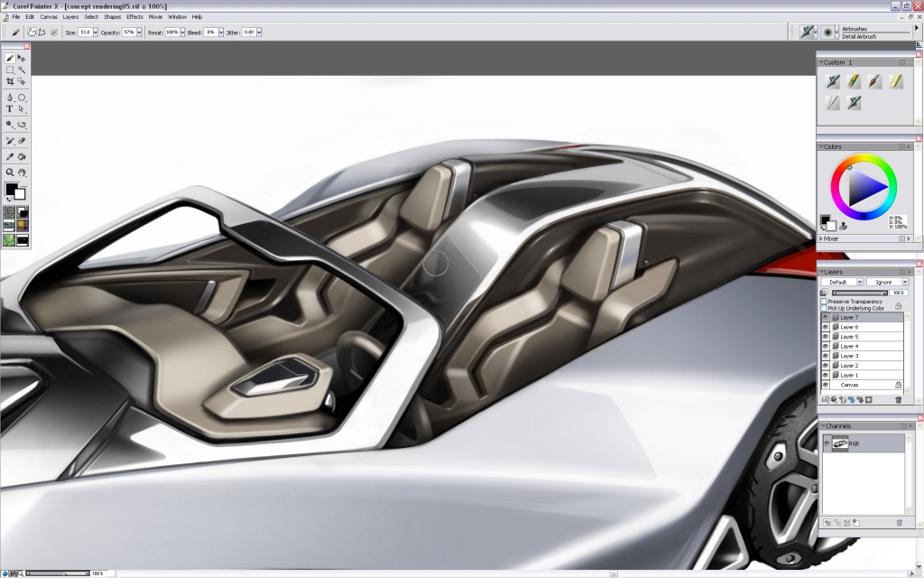
Task: Click the trash icon to delete Layer 7
Action: coord(899,399)
